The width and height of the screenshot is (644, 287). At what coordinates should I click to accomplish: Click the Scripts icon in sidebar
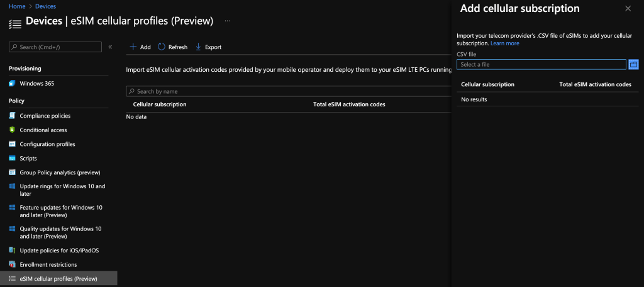12,159
